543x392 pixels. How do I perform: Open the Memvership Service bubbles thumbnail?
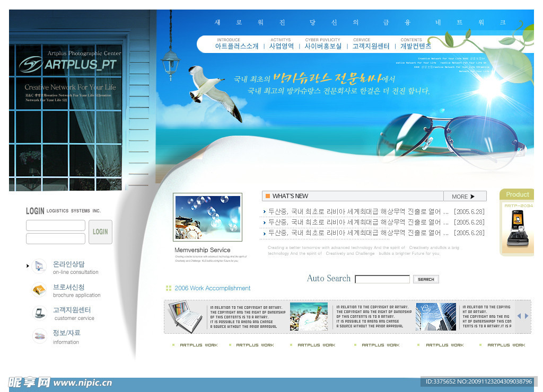coord(207,217)
